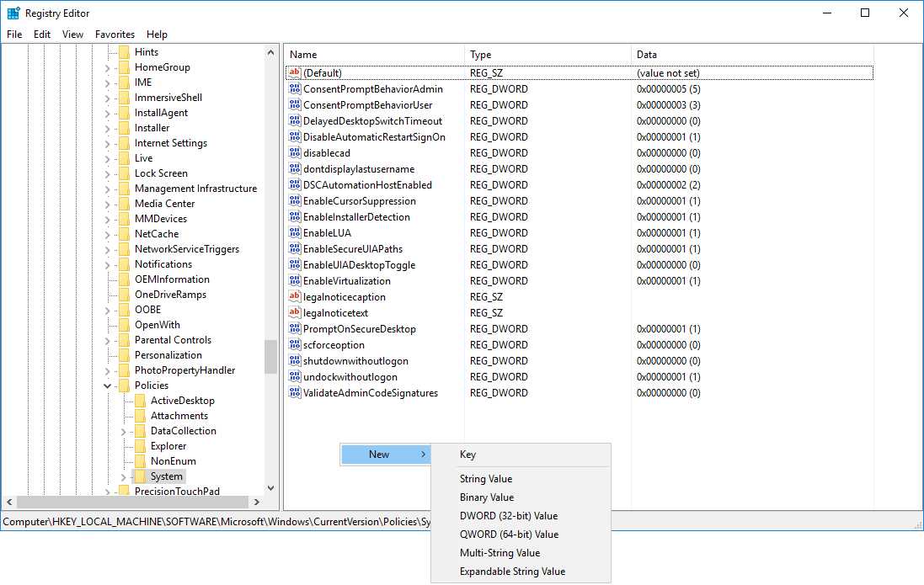Click the DWORD icon next to disablecad
This screenshot has height=585, width=924.
(x=295, y=152)
